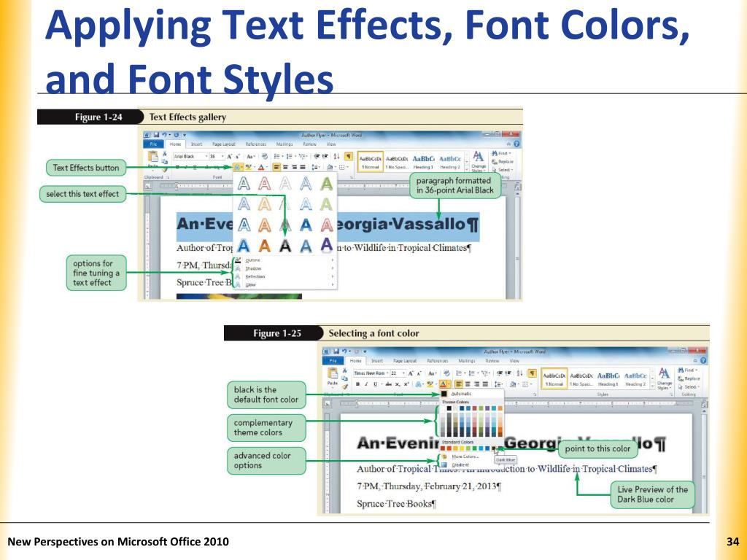The height and width of the screenshot is (560, 747).
Task: Click Text Highlight Color icon in Figure 1-25
Action: (x=430, y=384)
